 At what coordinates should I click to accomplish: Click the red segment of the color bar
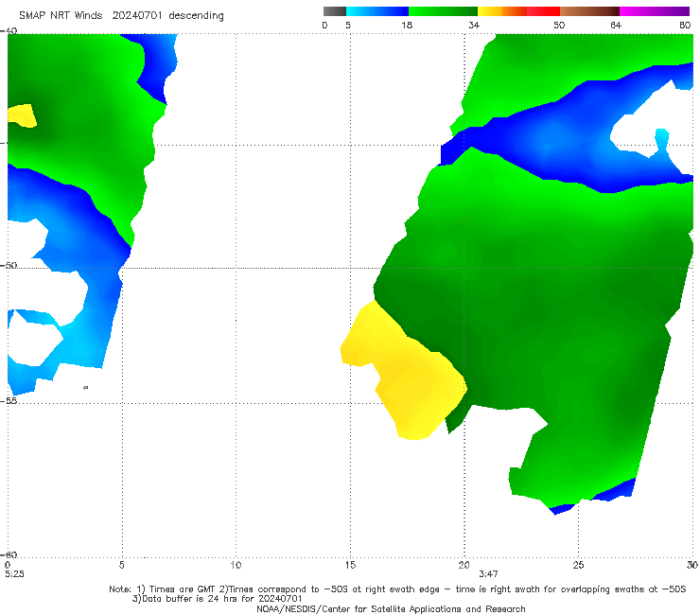coord(544,11)
